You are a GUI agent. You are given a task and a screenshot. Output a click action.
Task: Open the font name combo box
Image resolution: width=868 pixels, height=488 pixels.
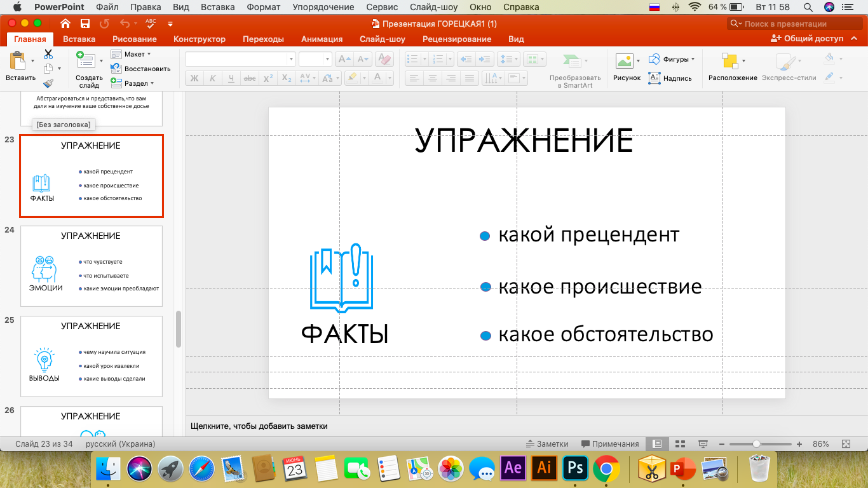click(x=240, y=59)
